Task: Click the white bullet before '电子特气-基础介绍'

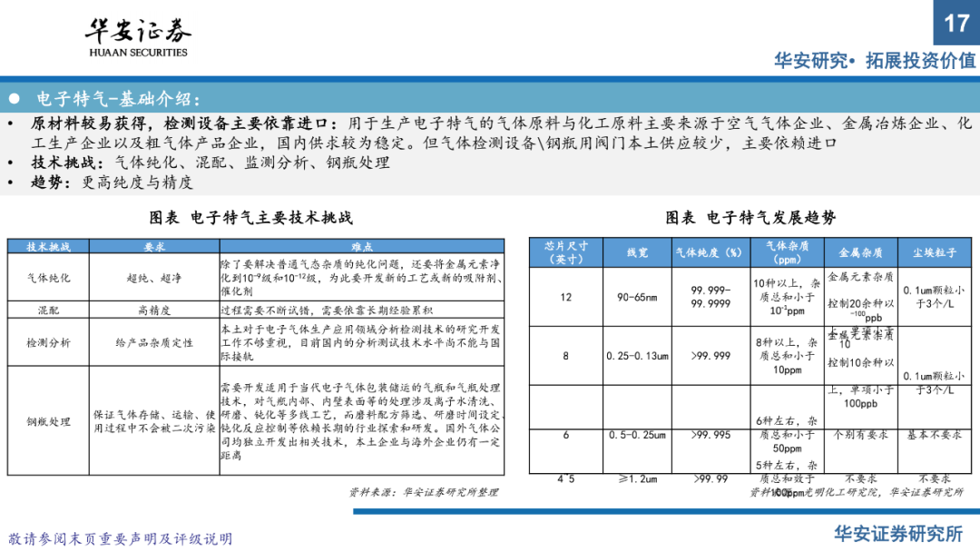Action: 15,99
